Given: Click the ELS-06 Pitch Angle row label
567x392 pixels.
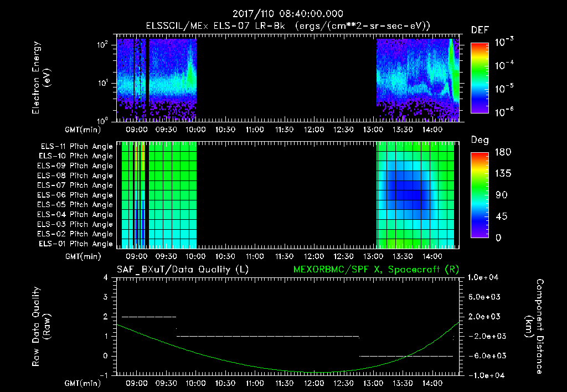Looking at the screenshot, I should [x=75, y=195].
